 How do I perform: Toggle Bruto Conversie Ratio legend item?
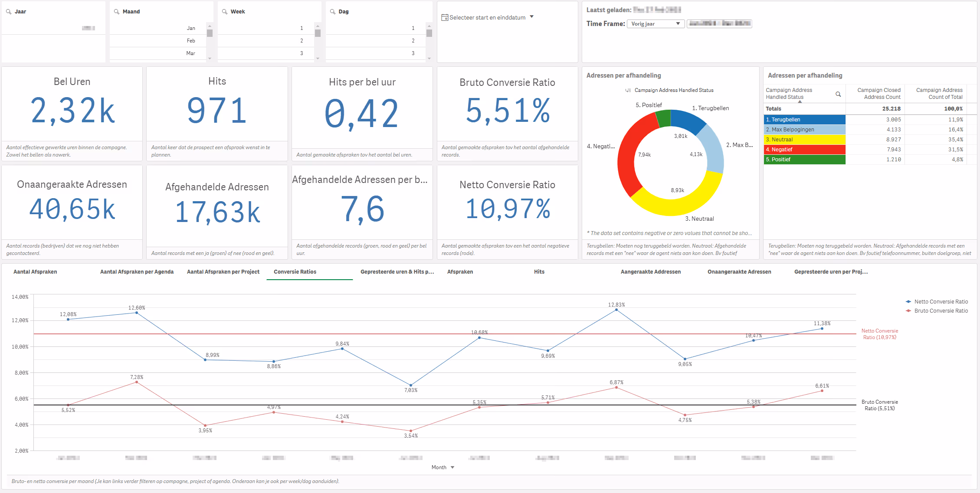[x=941, y=311]
